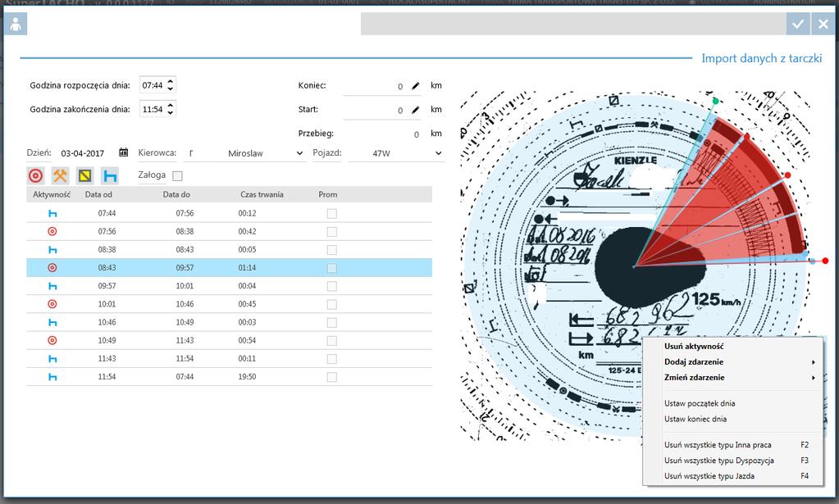Click rest icon in 11:43 row
839x504 pixels.
click(52, 359)
